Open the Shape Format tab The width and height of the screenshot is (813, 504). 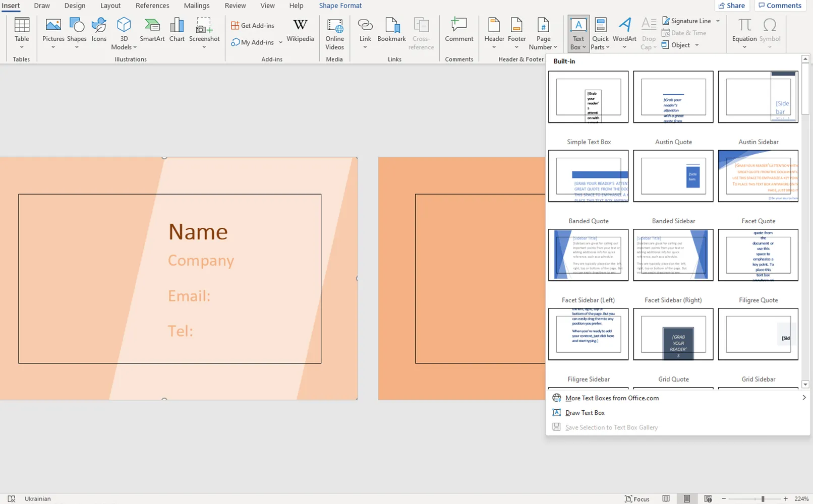click(340, 6)
